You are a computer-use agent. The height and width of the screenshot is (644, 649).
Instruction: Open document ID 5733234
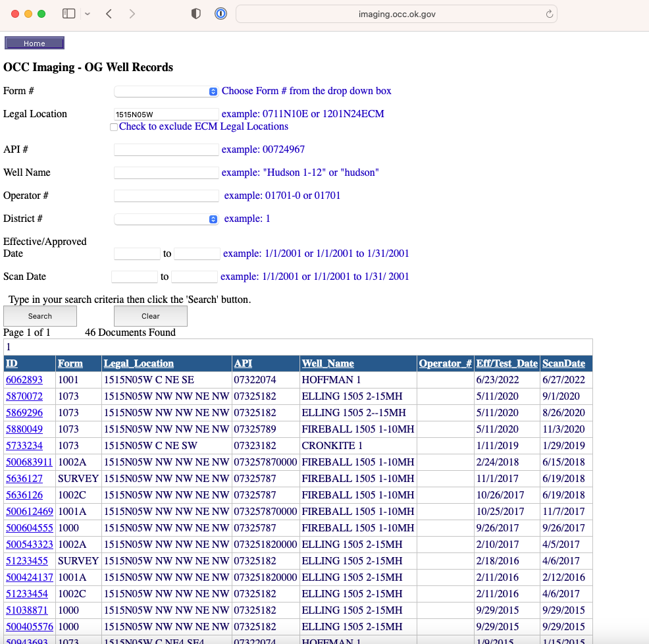(24, 446)
